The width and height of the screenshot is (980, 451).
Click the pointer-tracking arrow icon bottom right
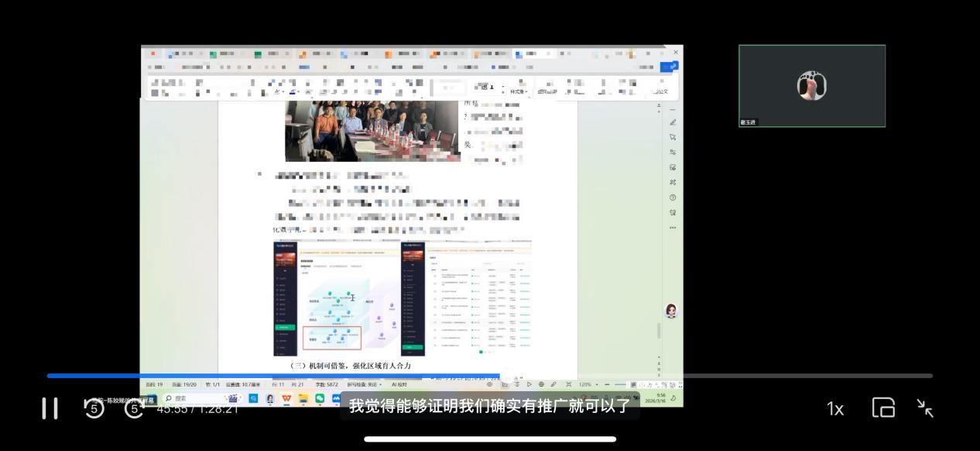925,408
